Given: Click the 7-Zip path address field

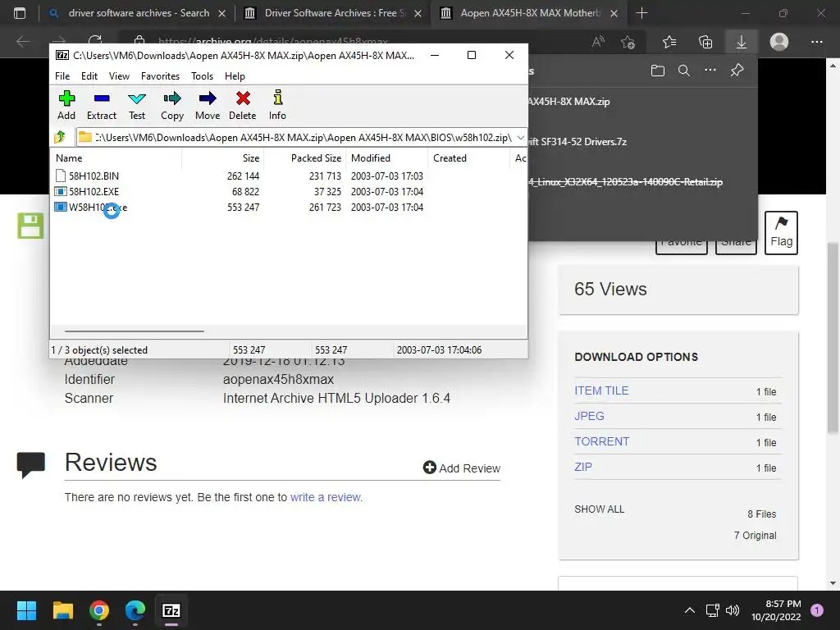Looking at the screenshot, I should pos(301,138).
